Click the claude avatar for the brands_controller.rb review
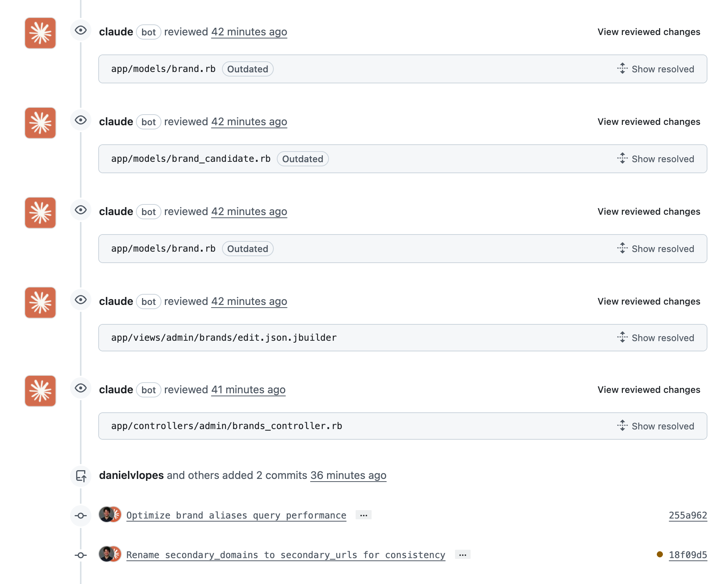This screenshot has height=584, width=728. (40, 391)
